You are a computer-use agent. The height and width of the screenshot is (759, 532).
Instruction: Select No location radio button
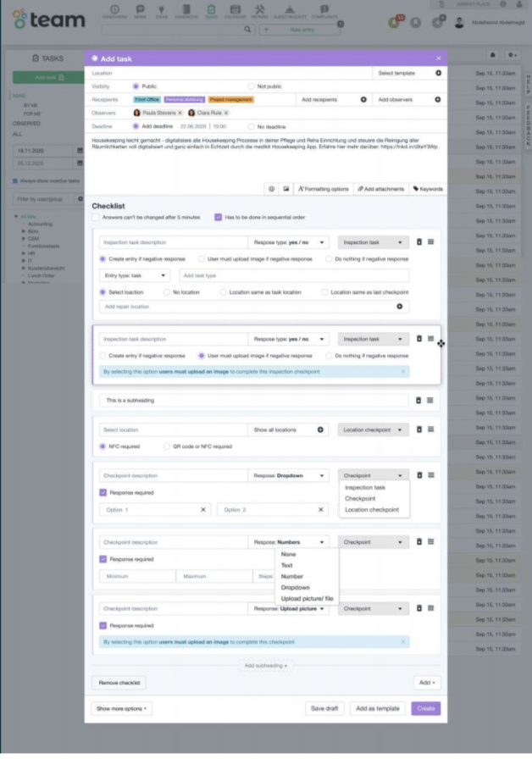point(167,292)
